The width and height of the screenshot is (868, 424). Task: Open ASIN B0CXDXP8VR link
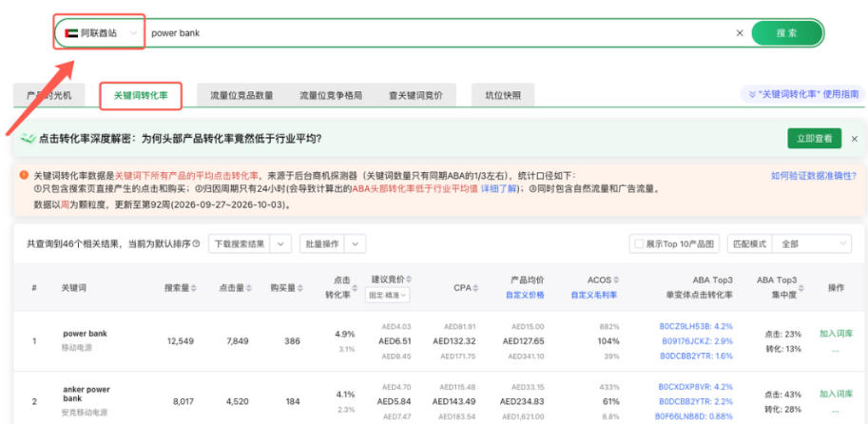695,386
